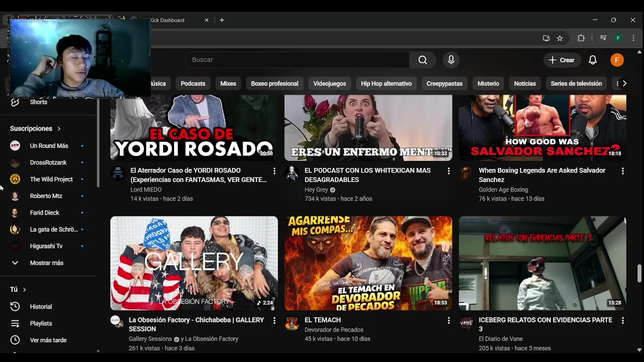This screenshot has height=362, width=644.
Task: Focus the Buscar search field
Action: 298,60
